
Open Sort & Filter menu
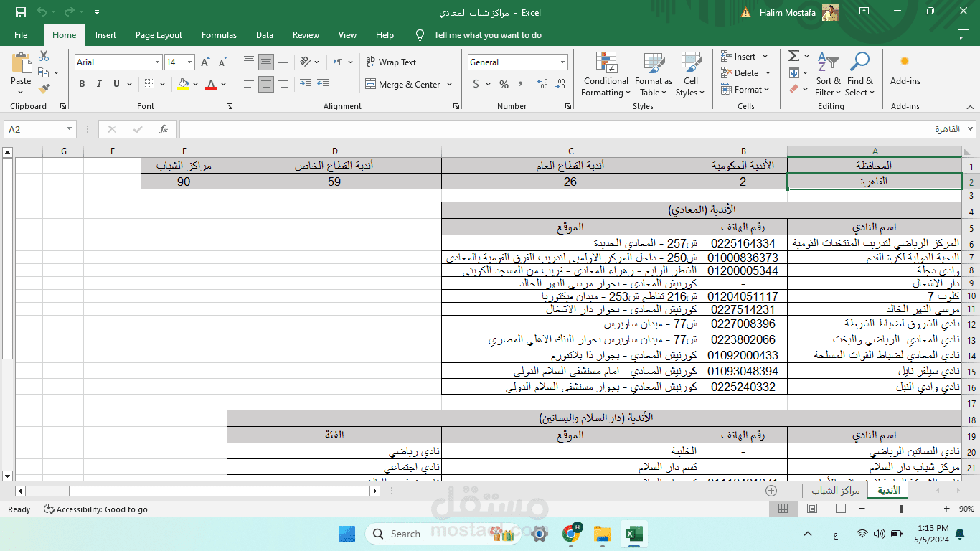coord(829,74)
